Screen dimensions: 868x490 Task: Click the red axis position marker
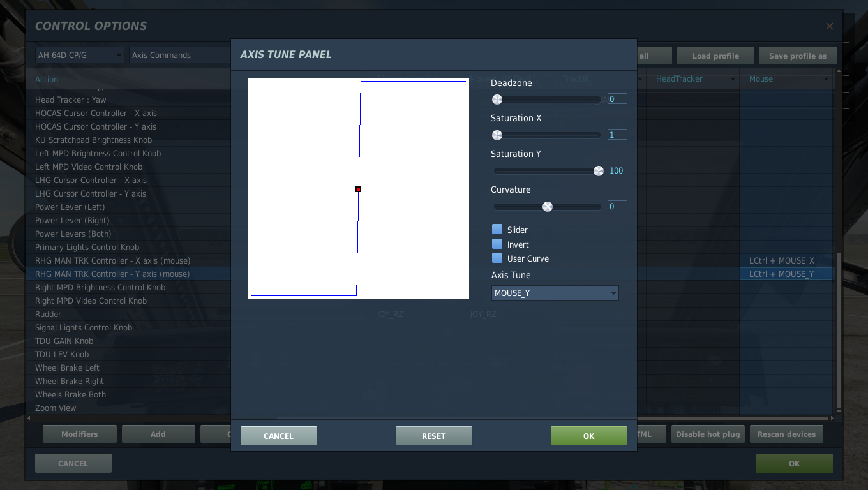(358, 189)
